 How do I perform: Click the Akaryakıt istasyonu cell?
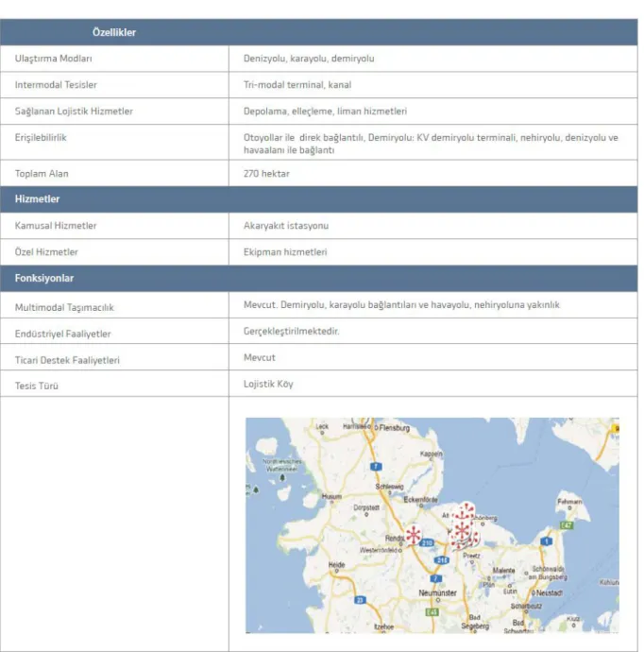pos(432,226)
